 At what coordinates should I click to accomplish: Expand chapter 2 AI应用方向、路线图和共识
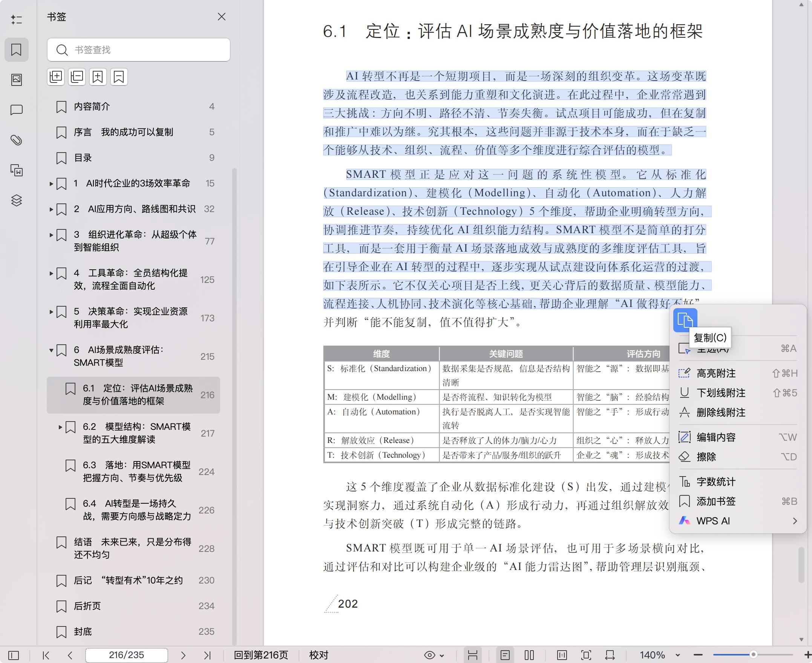coord(51,209)
